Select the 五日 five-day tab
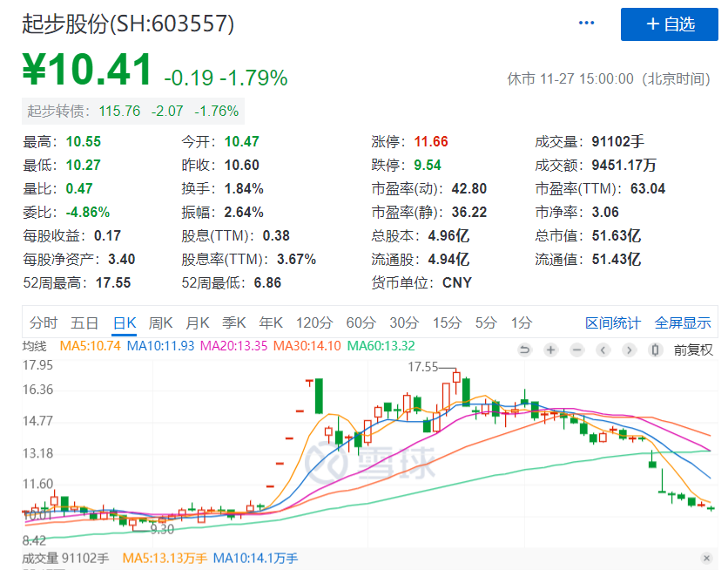Viewport: 728px width, 570px height. [84, 322]
